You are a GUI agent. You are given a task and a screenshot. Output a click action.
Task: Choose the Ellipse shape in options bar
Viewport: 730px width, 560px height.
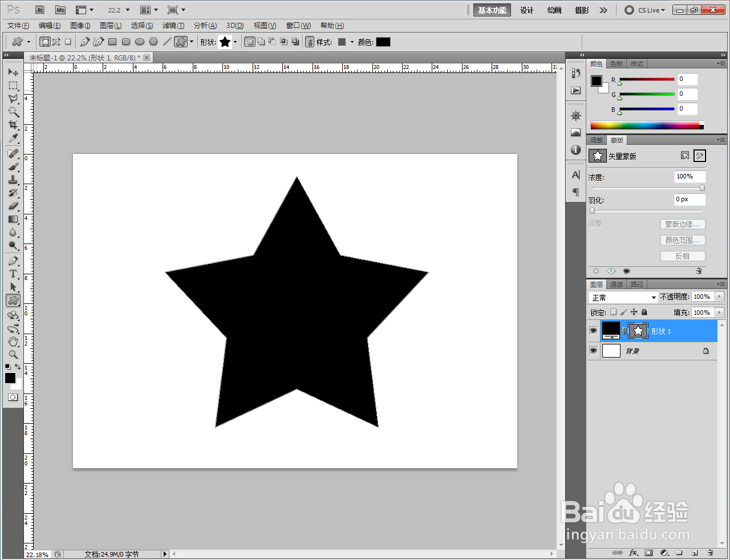140,42
